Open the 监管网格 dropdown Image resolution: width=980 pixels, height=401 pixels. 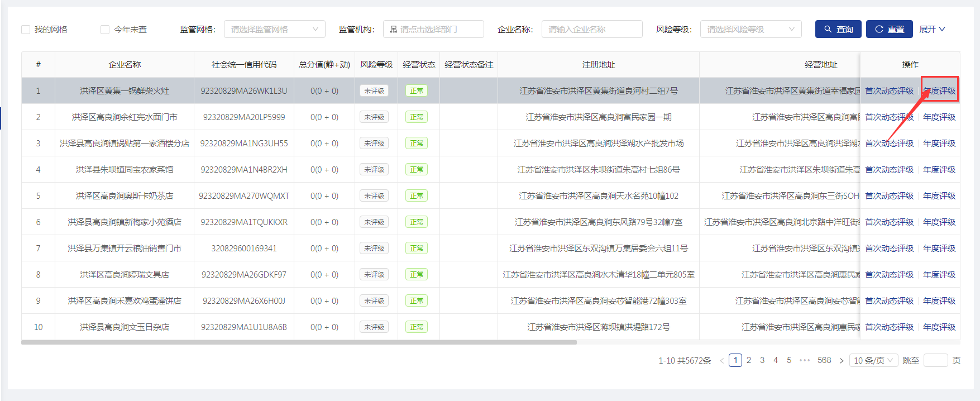pyautogui.click(x=274, y=29)
